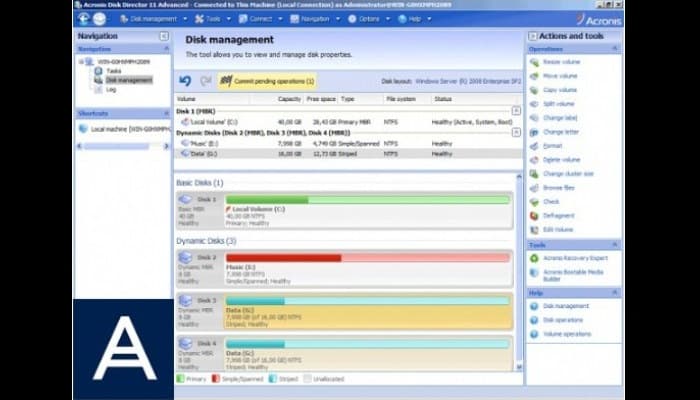Click the Change letter icon
This screenshot has width=700, height=400.
pyautogui.click(x=534, y=132)
